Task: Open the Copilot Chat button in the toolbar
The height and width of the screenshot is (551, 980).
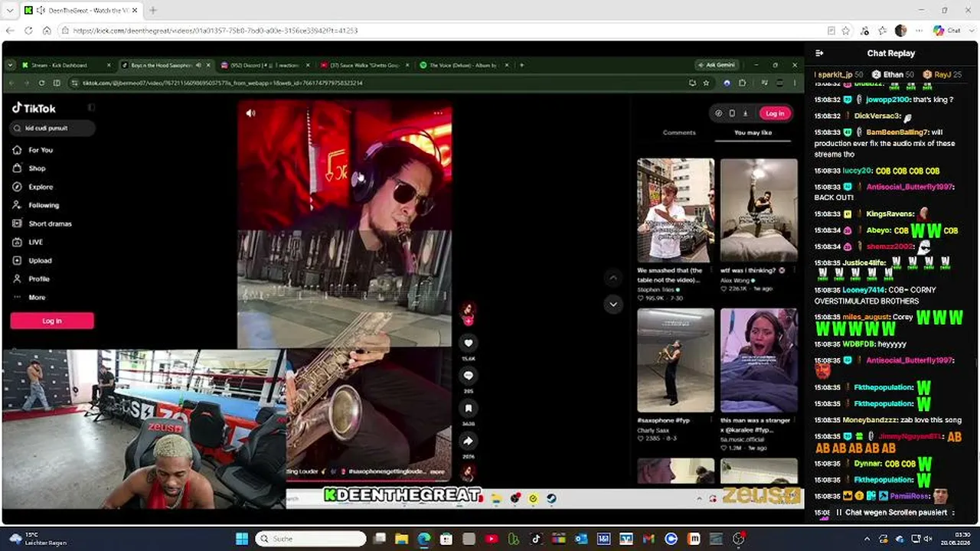Action: click(947, 31)
